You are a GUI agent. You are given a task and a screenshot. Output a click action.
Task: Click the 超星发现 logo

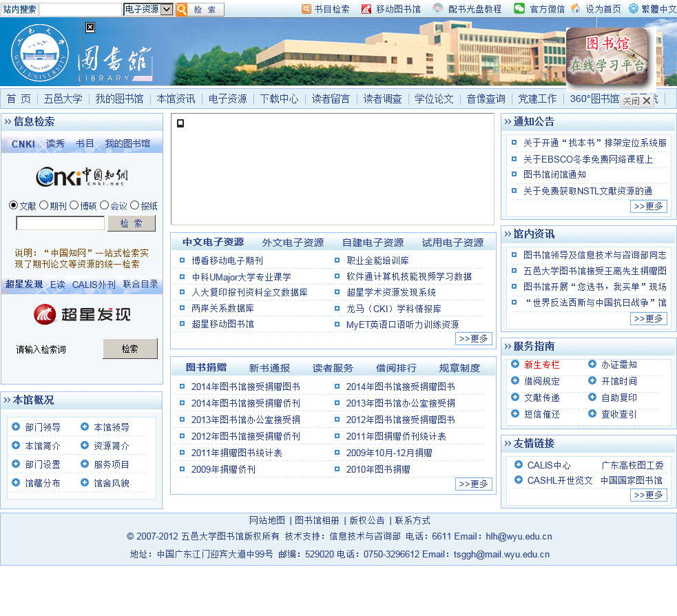(x=82, y=314)
